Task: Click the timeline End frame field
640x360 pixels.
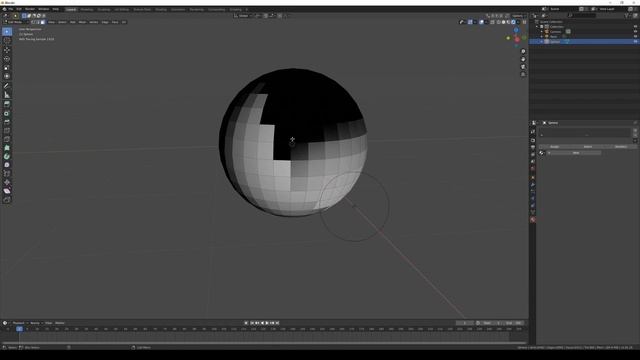Action: click(514, 323)
